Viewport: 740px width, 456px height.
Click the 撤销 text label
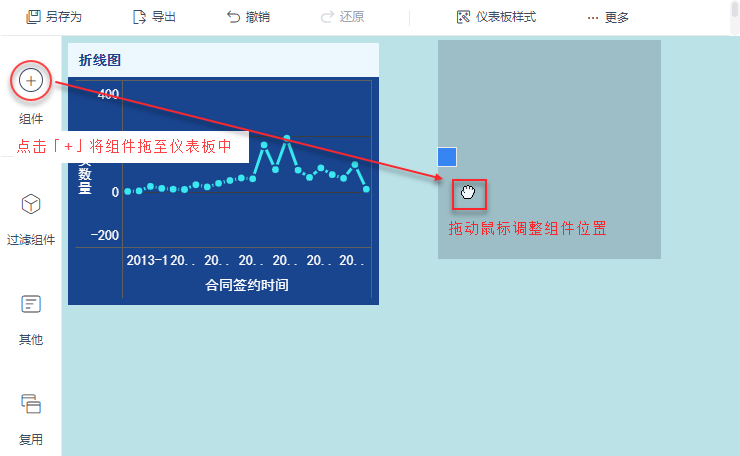258,17
